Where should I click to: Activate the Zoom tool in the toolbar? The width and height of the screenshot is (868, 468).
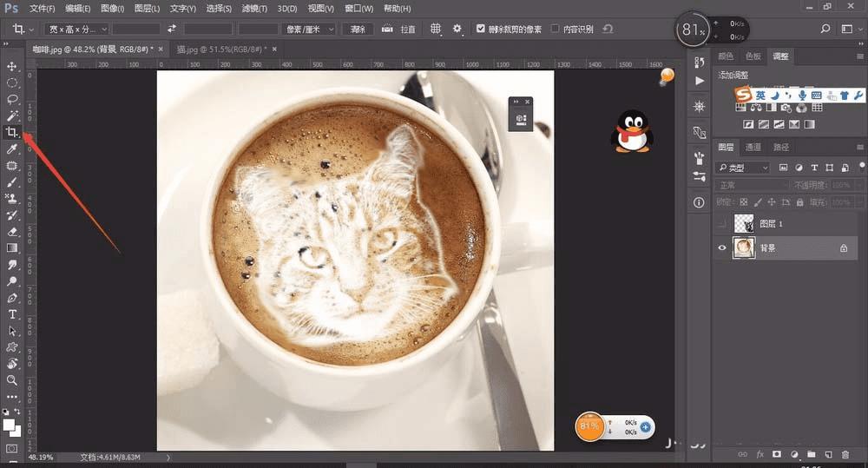pyautogui.click(x=12, y=380)
